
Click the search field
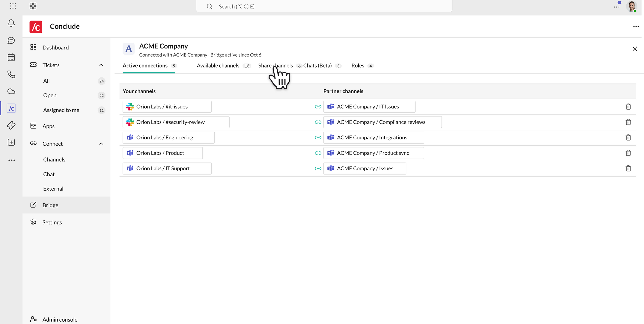tap(324, 6)
